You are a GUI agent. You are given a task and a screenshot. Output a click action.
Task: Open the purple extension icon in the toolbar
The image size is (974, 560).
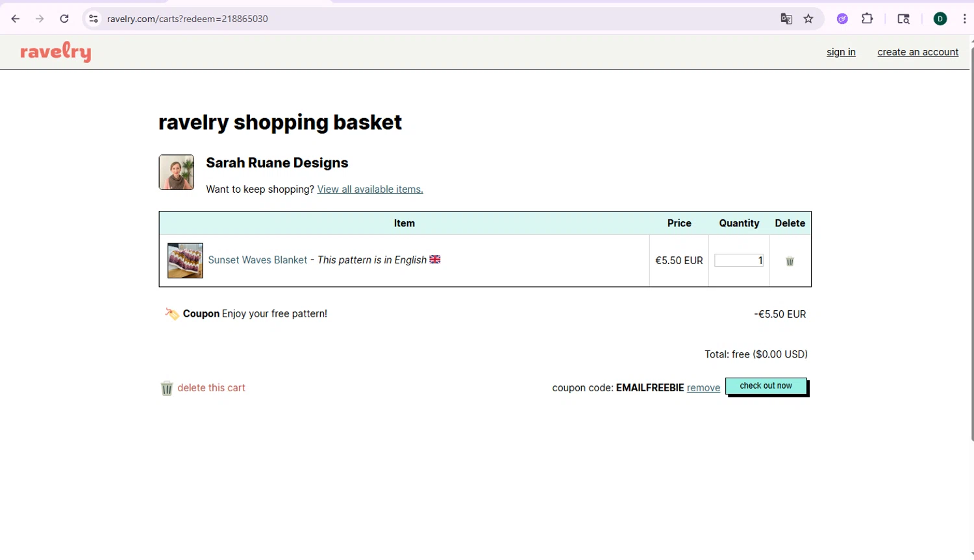click(842, 19)
